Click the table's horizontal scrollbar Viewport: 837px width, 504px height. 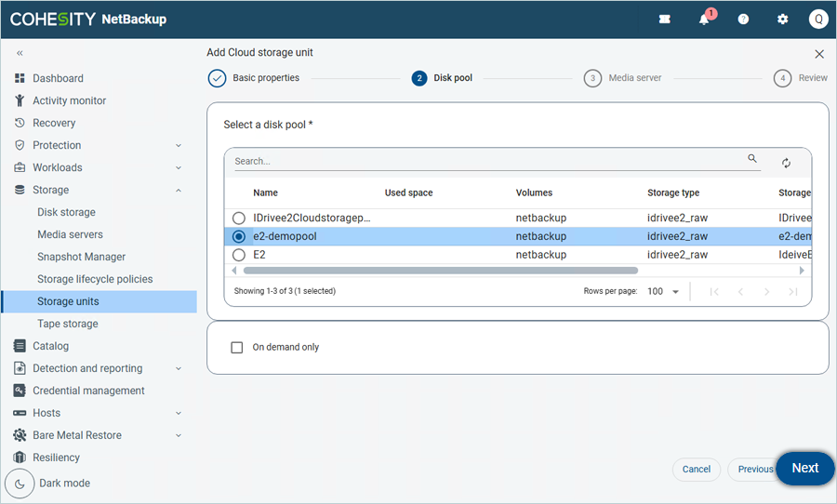[x=440, y=271]
